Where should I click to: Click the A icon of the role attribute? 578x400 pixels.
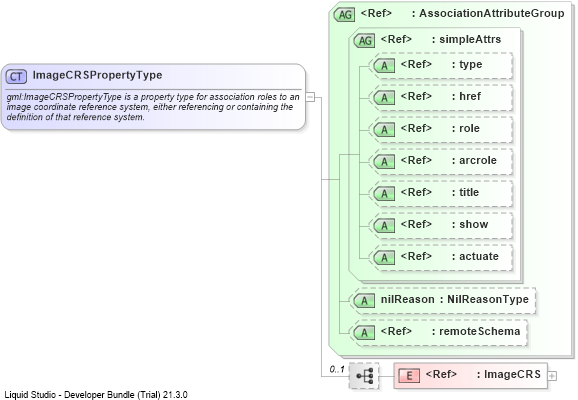pos(384,130)
